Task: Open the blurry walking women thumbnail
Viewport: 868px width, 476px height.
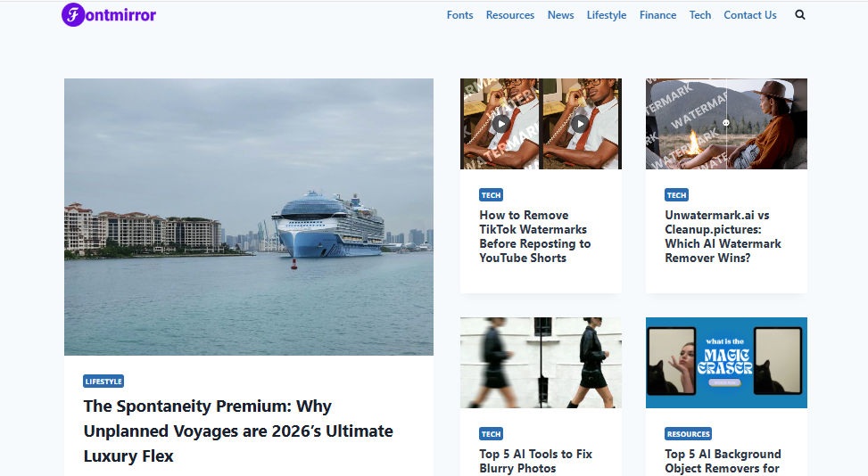Action: point(541,363)
